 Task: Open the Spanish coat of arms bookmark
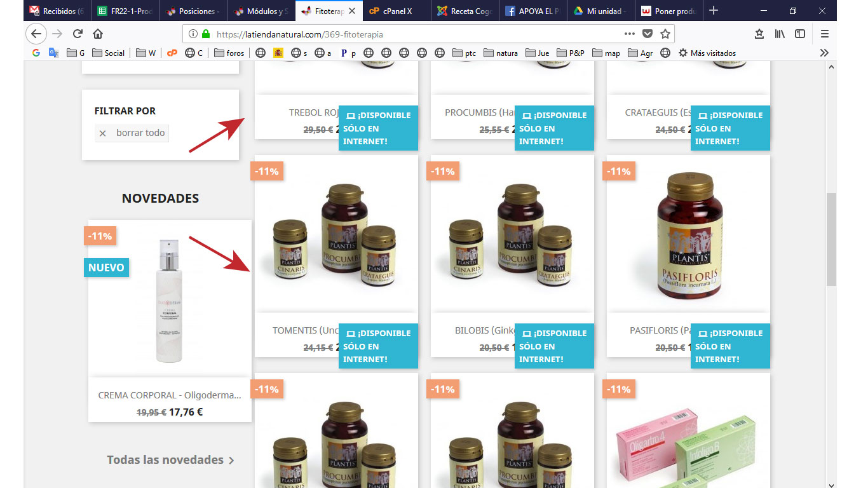[278, 53]
